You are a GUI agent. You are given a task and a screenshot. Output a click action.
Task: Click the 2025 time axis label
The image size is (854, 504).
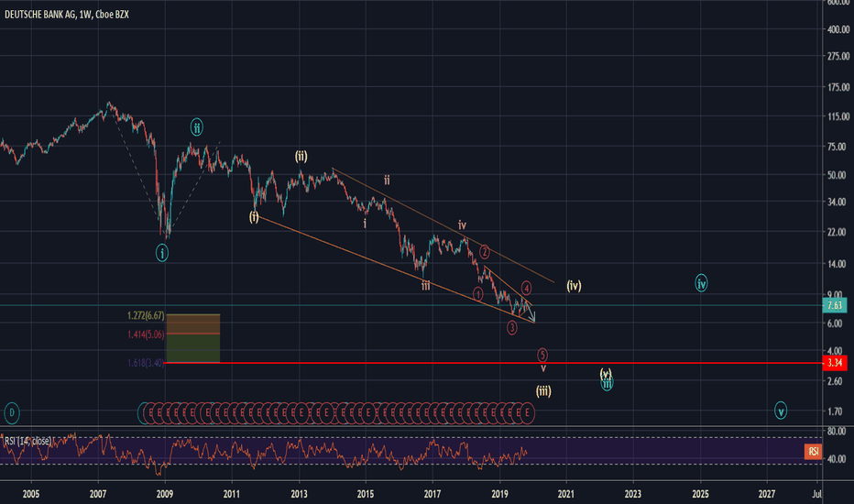click(x=700, y=494)
